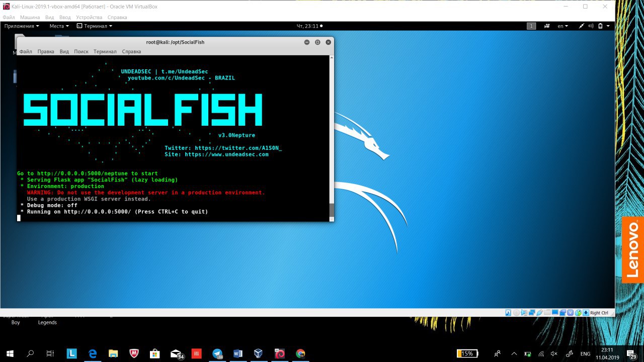This screenshot has height=362, width=644.
Task: Click VirtualBox display status icon
Action: pyautogui.click(x=555, y=313)
